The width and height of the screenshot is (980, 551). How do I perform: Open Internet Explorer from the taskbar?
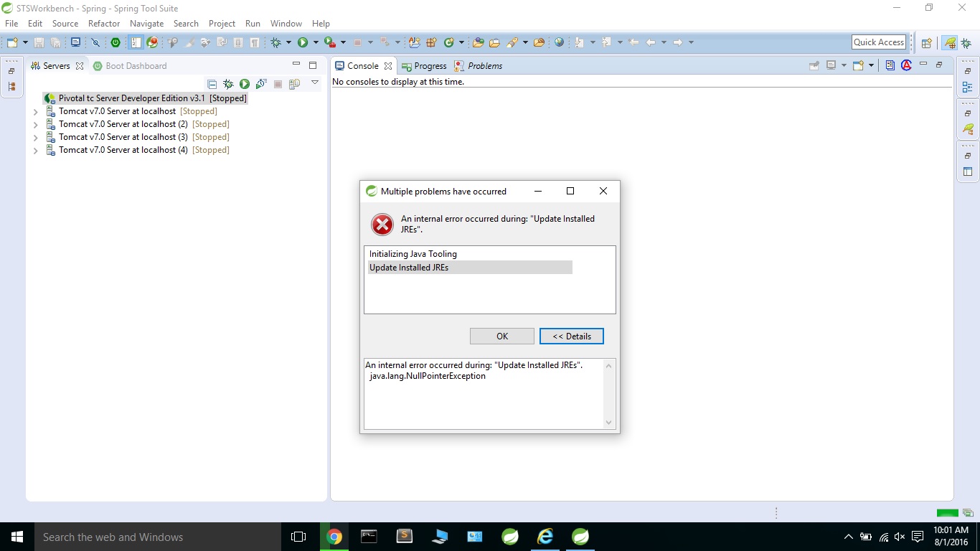click(546, 537)
